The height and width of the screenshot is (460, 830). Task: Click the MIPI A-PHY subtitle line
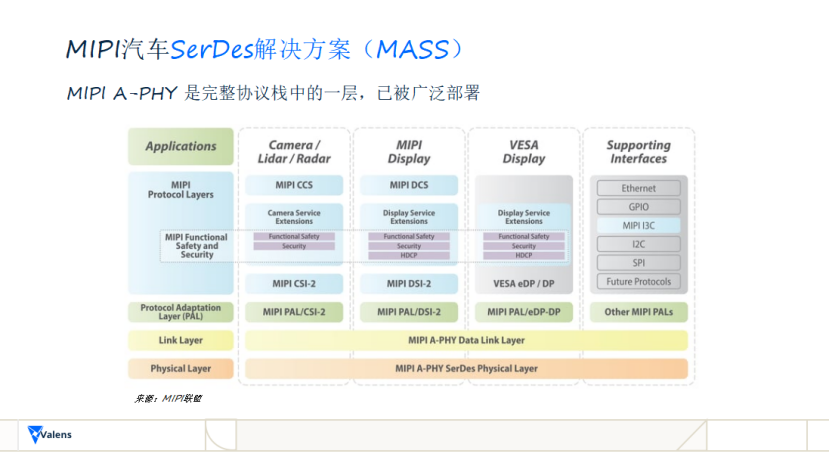click(x=273, y=93)
